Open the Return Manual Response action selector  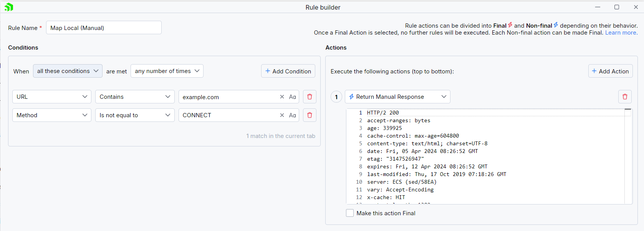tap(397, 96)
